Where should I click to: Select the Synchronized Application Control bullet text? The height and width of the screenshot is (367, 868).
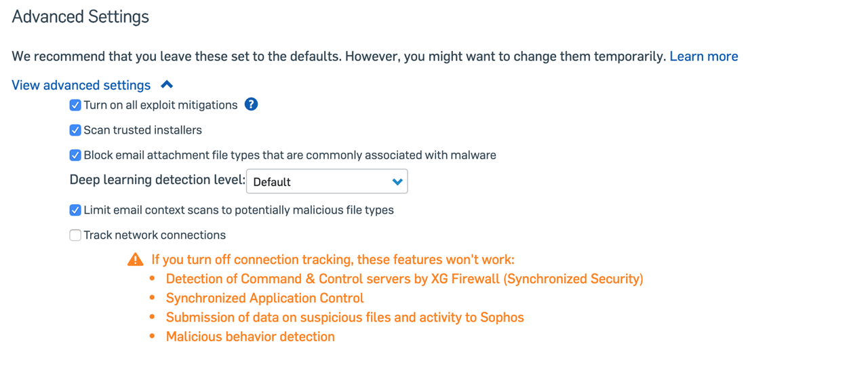[x=264, y=298]
